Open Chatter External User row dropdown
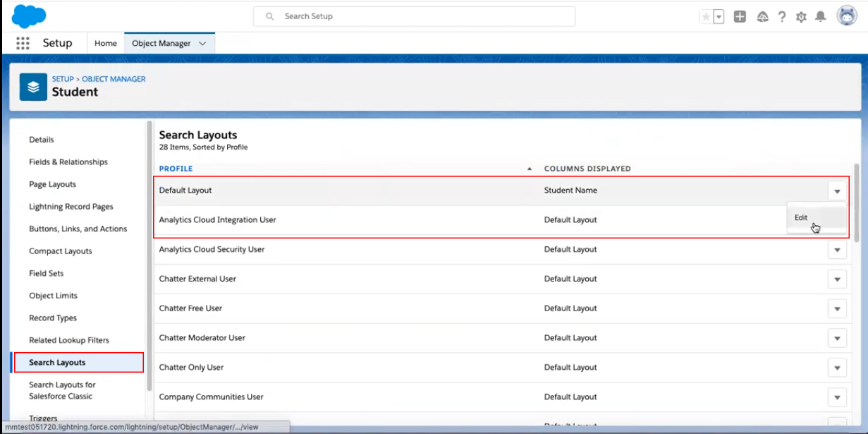Screen dimensions: 868x434 (x=837, y=279)
